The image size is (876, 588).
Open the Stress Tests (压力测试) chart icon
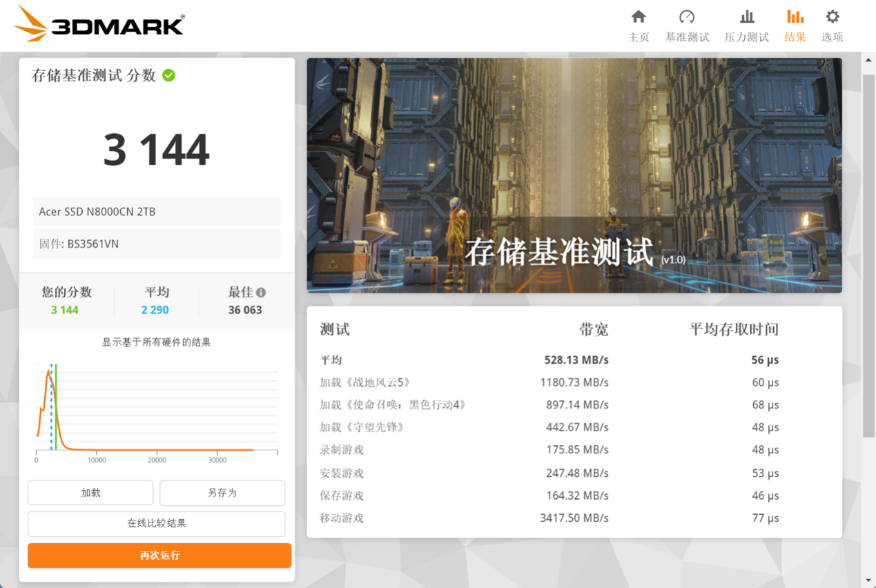point(746,17)
